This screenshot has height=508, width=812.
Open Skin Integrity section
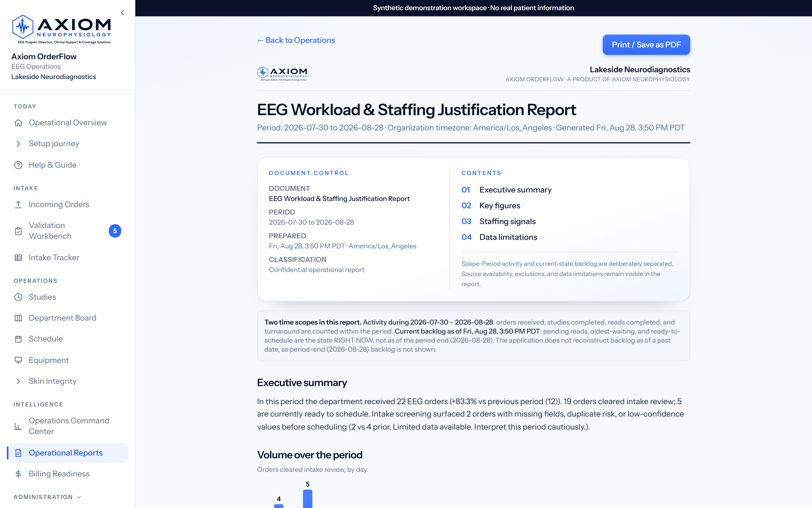(x=67, y=381)
